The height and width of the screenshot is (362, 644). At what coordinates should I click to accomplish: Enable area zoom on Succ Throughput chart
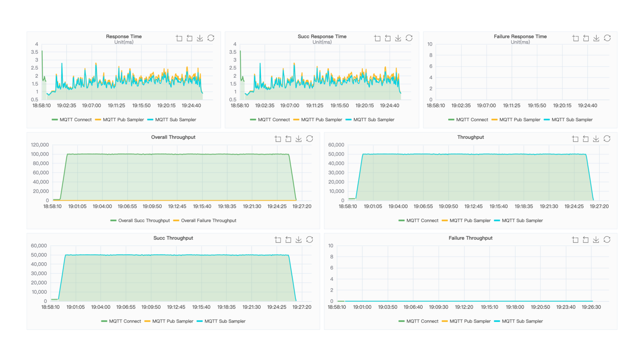pyautogui.click(x=278, y=239)
